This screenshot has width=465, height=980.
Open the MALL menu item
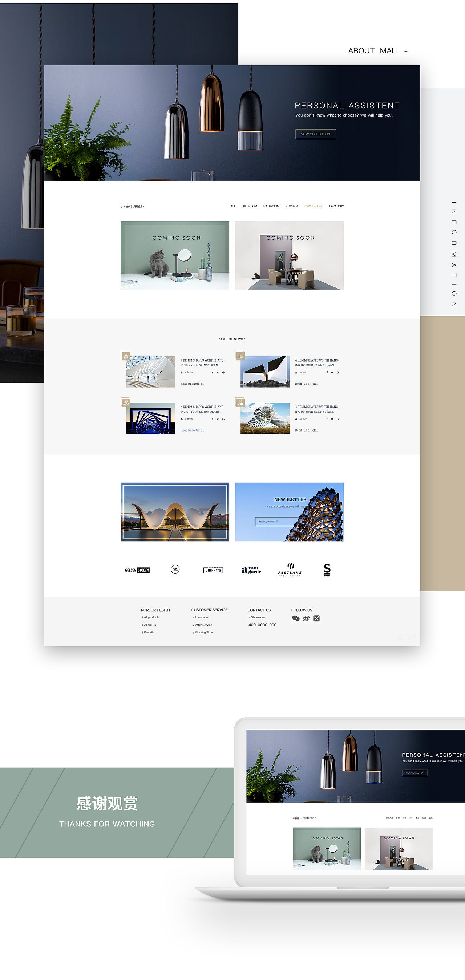pyautogui.click(x=390, y=50)
